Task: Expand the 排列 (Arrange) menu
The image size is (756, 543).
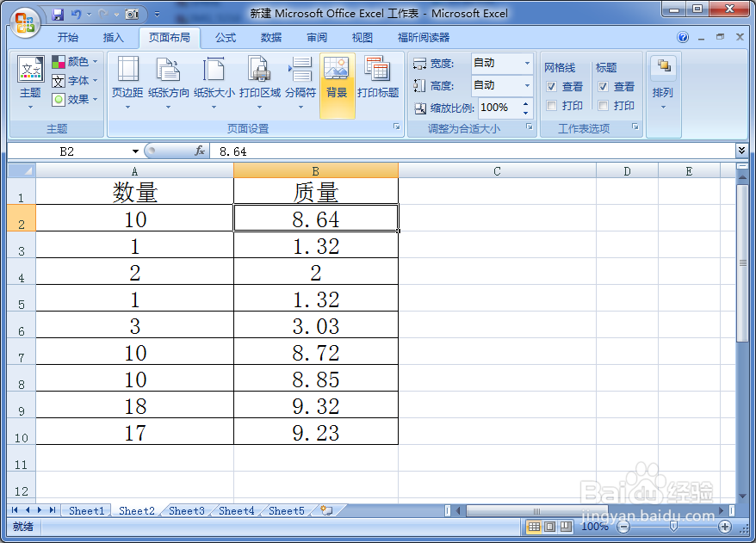Action: coord(663,86)
